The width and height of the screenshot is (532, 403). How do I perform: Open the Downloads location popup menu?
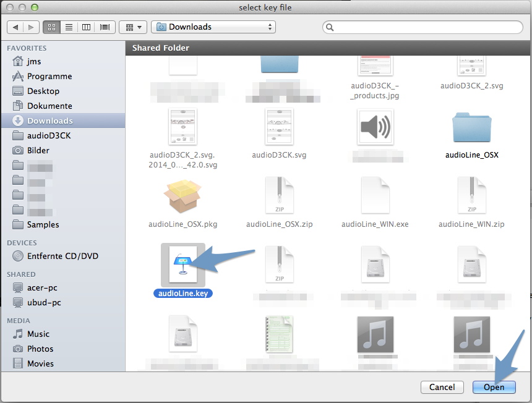click(x=213, y=27)
